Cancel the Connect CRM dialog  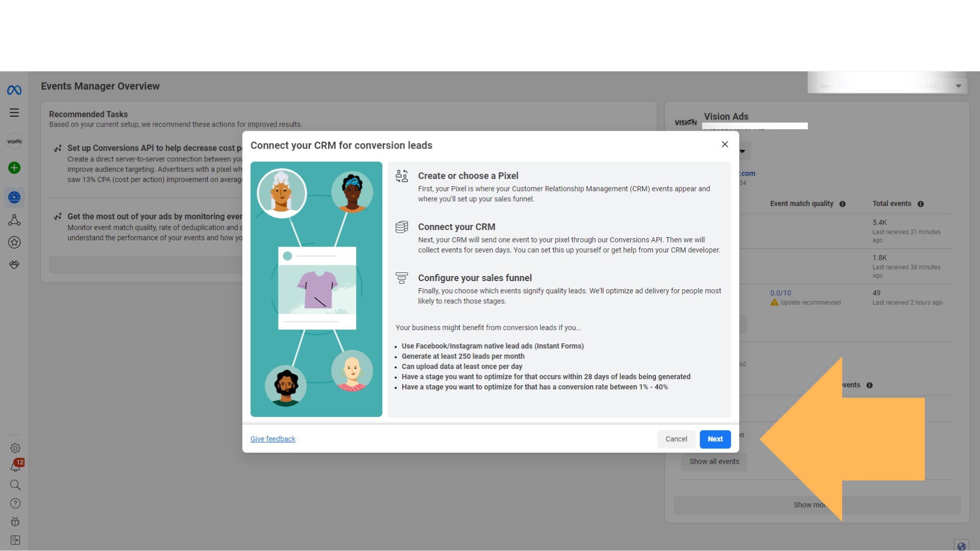(676, 439)
